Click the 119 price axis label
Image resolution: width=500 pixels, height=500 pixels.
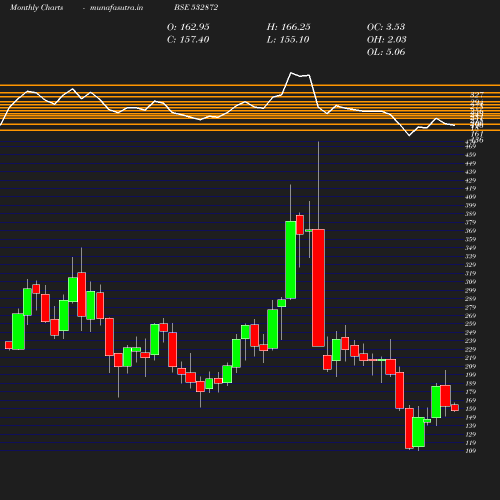tap(470, 443)
